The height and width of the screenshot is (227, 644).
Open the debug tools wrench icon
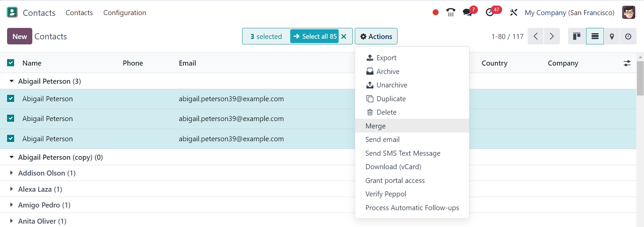[x=513, y=12]
